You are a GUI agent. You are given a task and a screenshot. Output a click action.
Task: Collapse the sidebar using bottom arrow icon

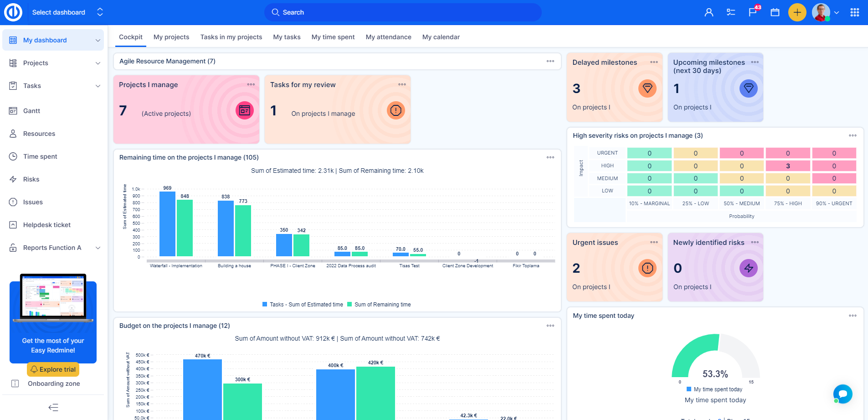click(x=53, y=407)
